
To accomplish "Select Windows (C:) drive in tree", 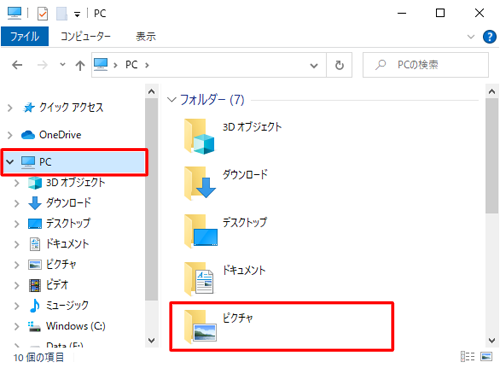I will (x=76, y=326).
